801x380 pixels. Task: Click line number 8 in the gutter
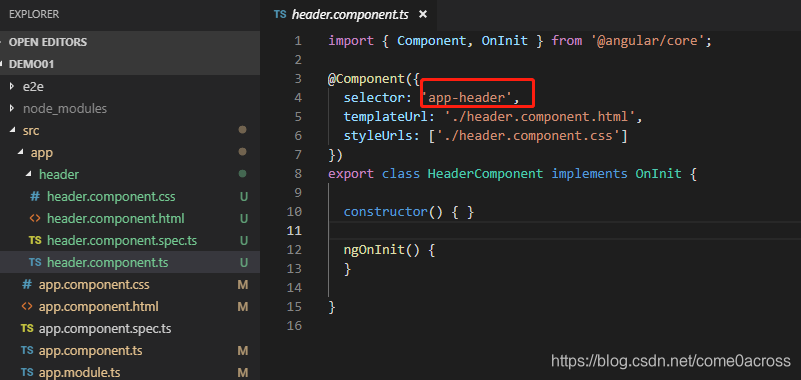click(x=298, y=174)
